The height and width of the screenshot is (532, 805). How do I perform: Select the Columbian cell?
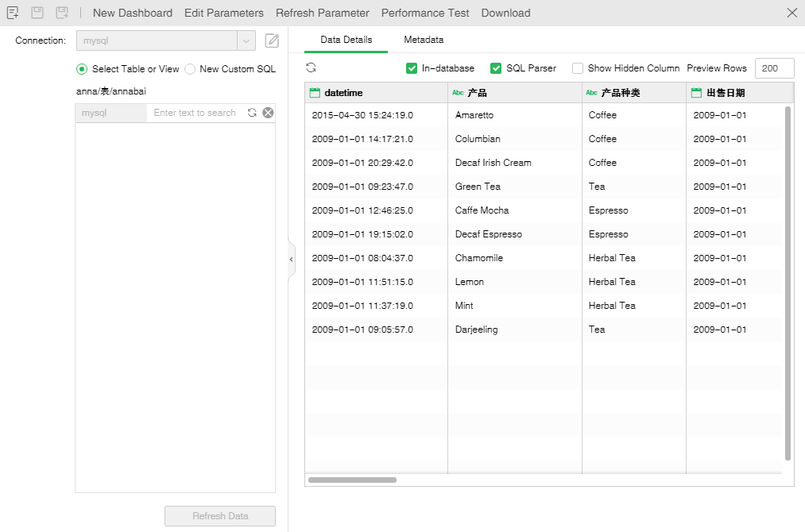(x=515, y=139)
